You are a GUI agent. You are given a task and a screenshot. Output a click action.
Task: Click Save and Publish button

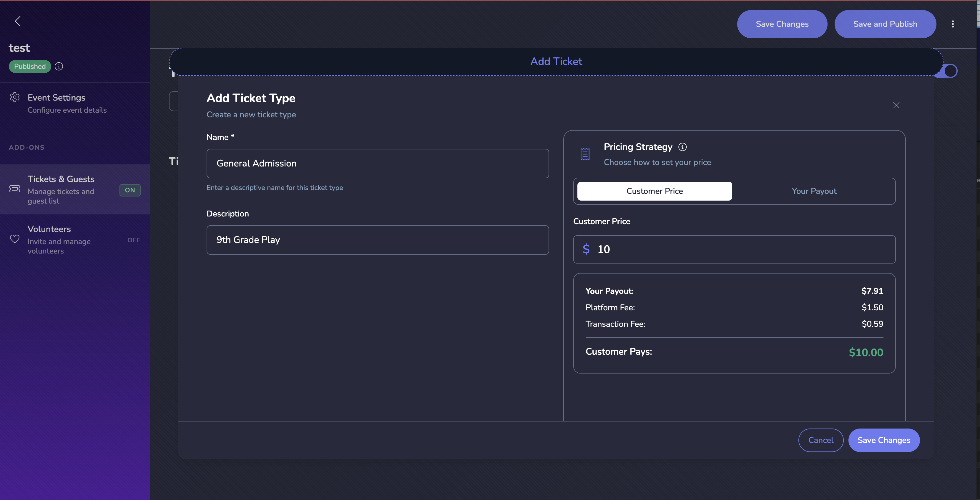885,24
